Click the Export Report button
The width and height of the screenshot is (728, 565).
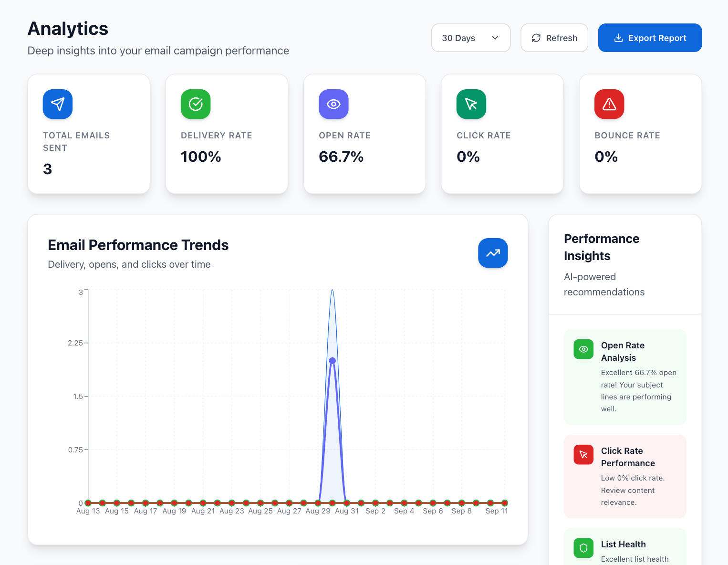[650, 38]
